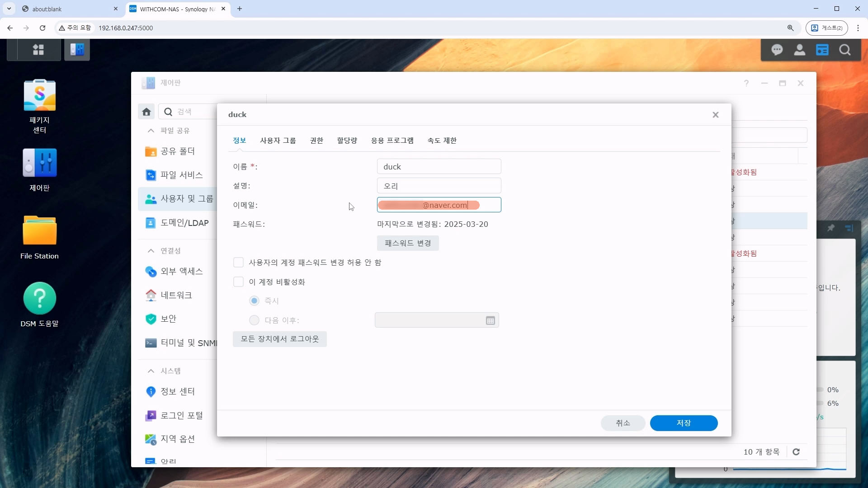Viewport: 868px width, 488px height.
Task: Switch to the Speed Limit tab
Action: tap(442, 141)
